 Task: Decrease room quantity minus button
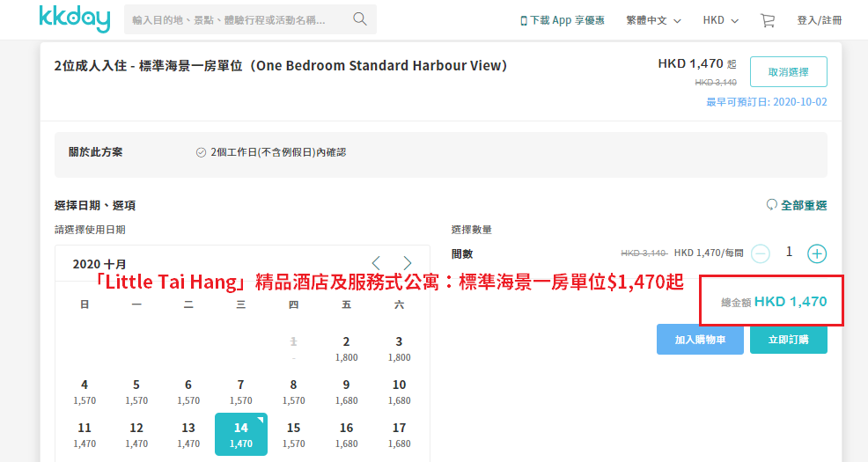[x=760, y=254]
